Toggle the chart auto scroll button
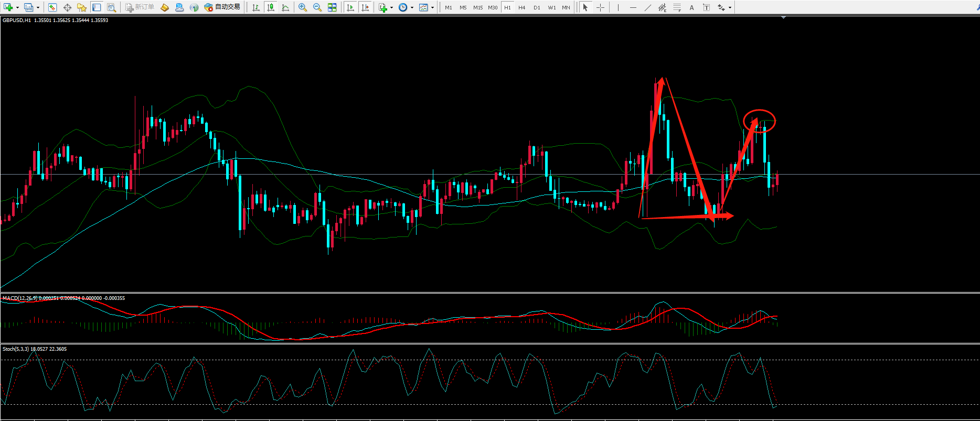This screenshot has width=980, height=421. coord(350,7)
